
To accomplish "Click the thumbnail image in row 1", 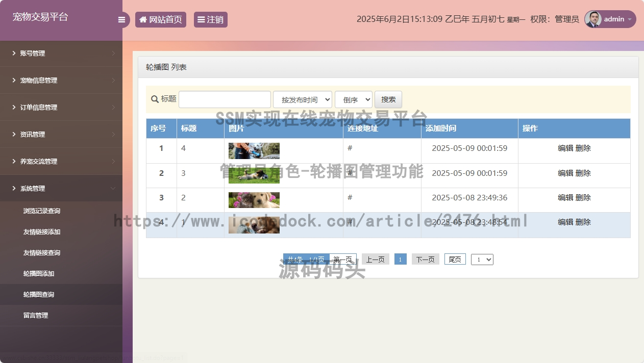I will pyautogui.click(x=254, y=151).
